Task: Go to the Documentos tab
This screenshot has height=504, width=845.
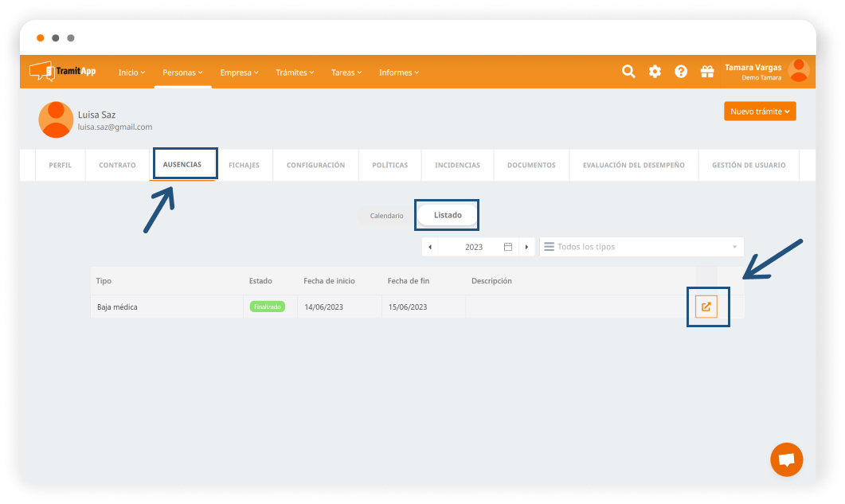Action: (x=531, y=166)
